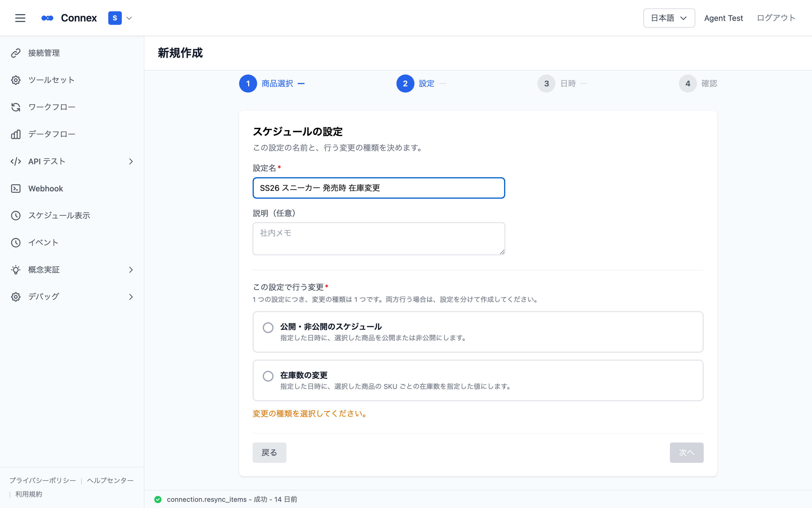The width and height of the screenshot is (812, 508).
Task: Click the bar chart icon beside データフロー
Action: (16, 134)
